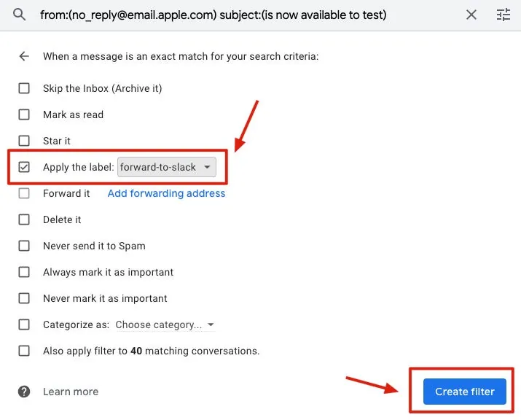Viewport: 521px width, 420px height.
Task: Click the search magnifier icon
Action: click(20, 15)
